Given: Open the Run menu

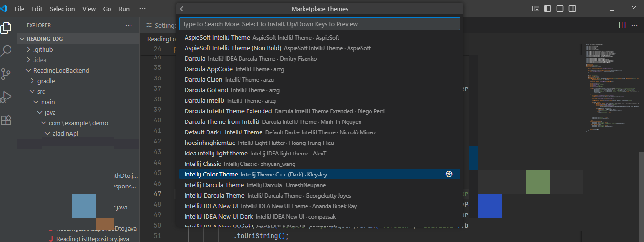Looking at the screenshot, I should coord(124,9).
